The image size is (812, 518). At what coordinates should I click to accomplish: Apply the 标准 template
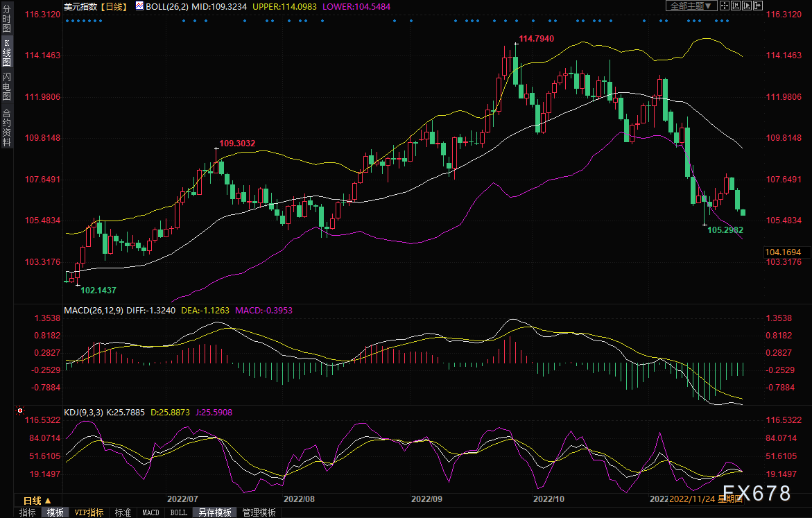pos(123,513)
